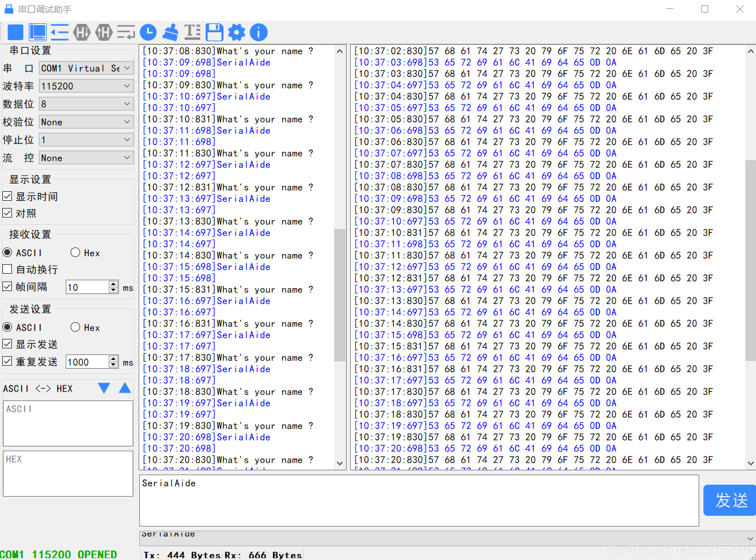Increase the 帧间隔 value with stepper up
The height and width of the screenshot is (560, 756).
tap(114, 284)
